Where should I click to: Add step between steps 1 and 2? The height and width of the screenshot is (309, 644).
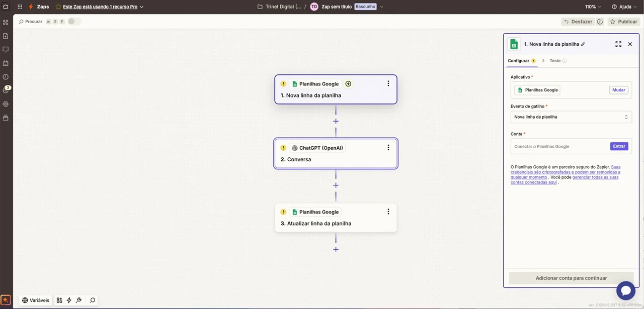tap(336, 121)
